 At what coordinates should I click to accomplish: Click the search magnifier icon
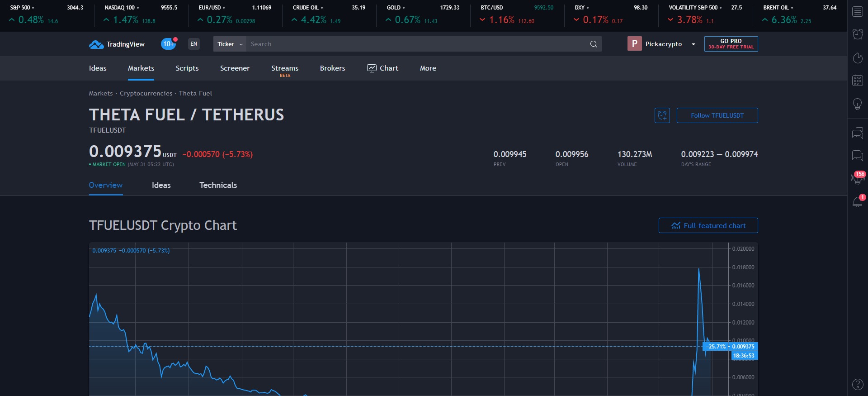click(594, 44)
